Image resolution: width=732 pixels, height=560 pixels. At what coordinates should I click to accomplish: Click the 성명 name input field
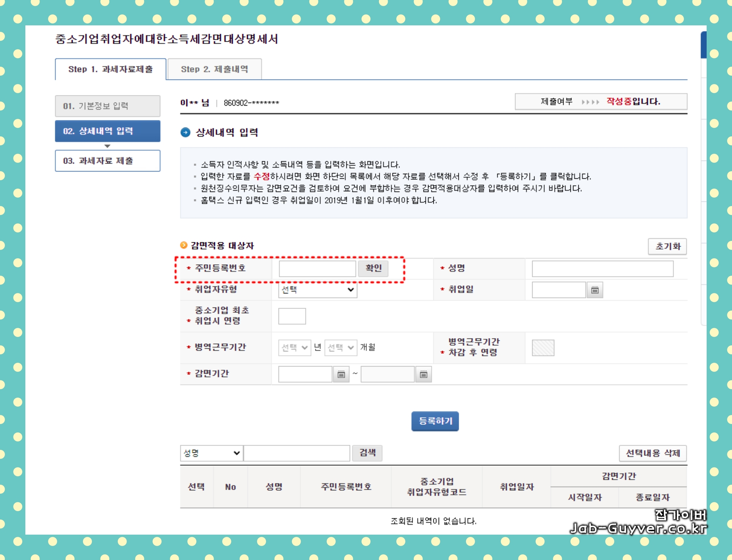[603, 268]
